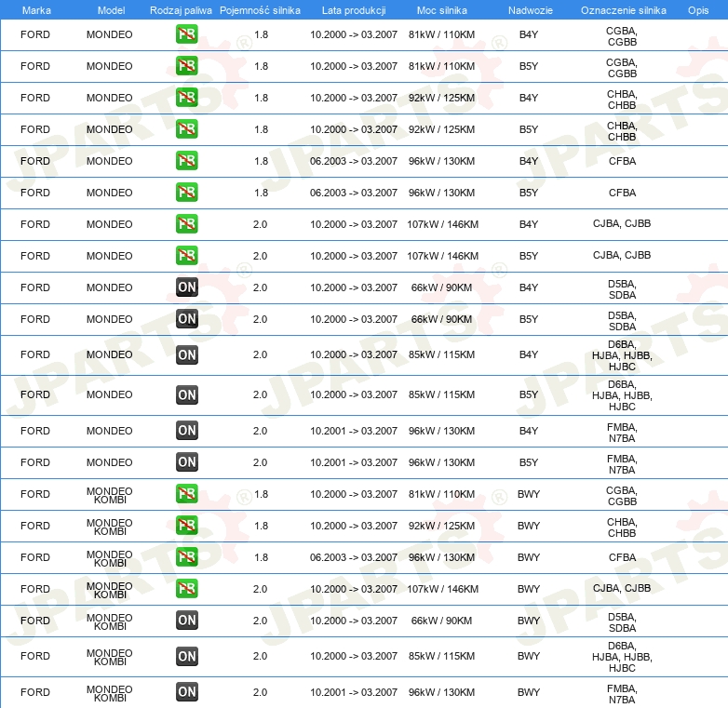Select 'FMBA, N7BA' engine code in Kombi row
728x708 pixels.
point(622,694)
